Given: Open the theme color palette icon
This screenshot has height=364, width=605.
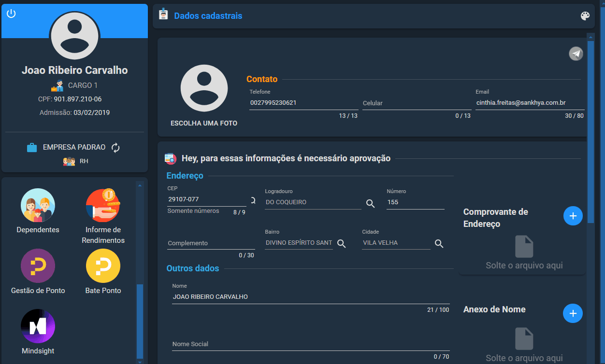Looking at the screenshot, I should coord(585,16).
